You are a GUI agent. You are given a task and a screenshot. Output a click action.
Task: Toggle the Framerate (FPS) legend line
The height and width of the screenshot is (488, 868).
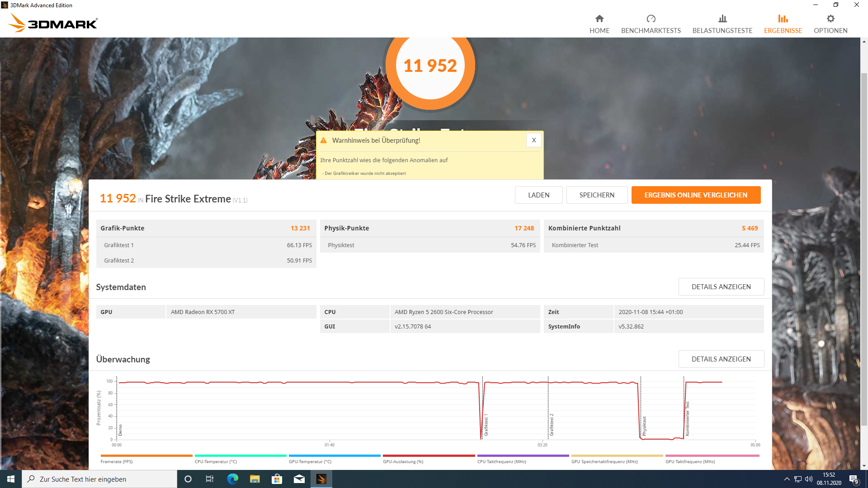pyautogui.click(x=146, y=455)
